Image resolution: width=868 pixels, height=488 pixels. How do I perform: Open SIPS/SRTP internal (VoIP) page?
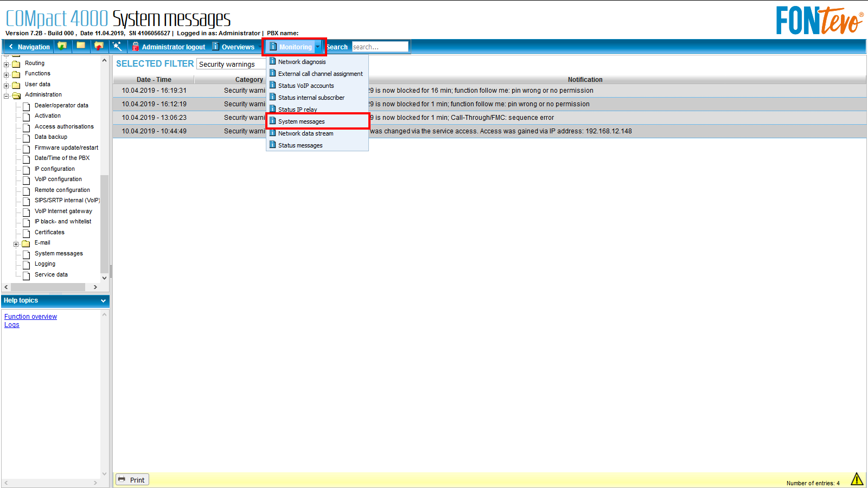tap(67, 200)
